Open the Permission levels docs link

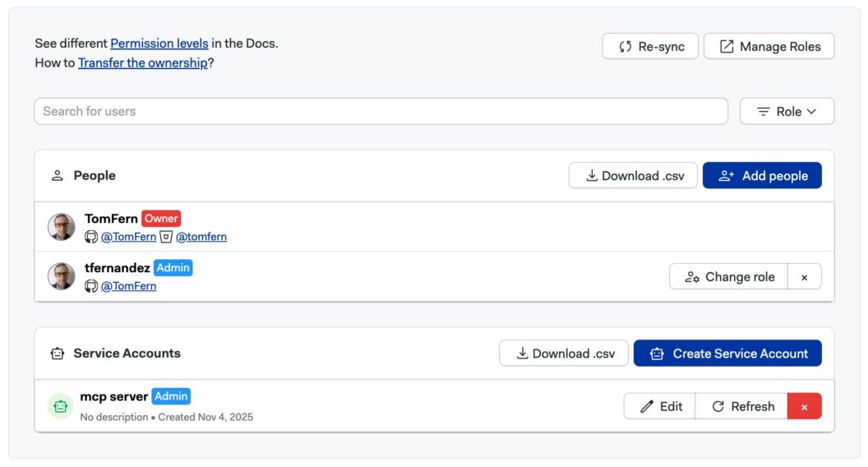(159, 44)
